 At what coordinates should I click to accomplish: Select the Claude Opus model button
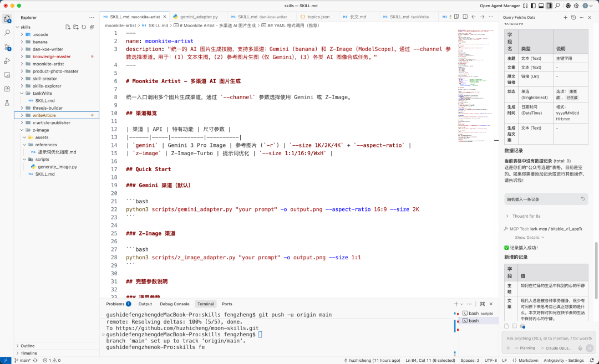[559, 348]
